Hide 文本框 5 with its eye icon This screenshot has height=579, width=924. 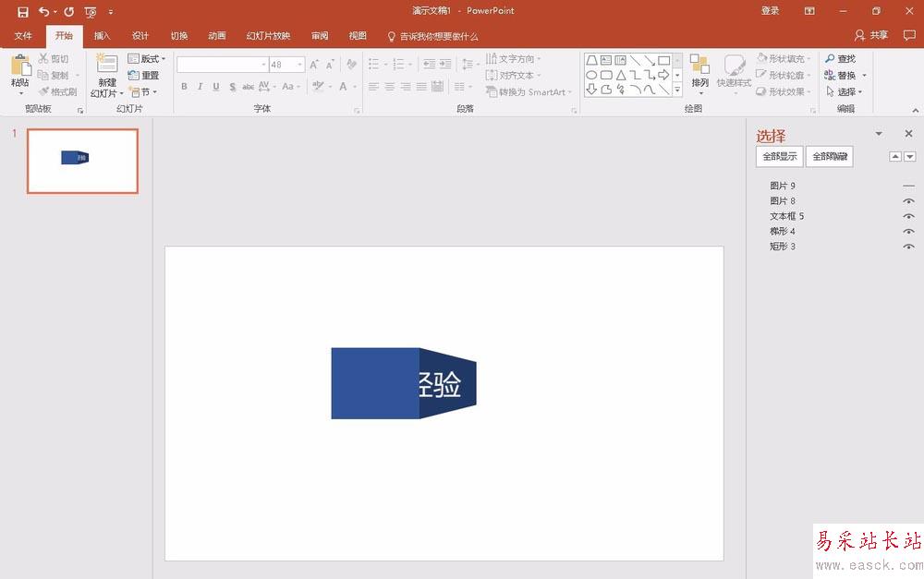coord(908,216)
